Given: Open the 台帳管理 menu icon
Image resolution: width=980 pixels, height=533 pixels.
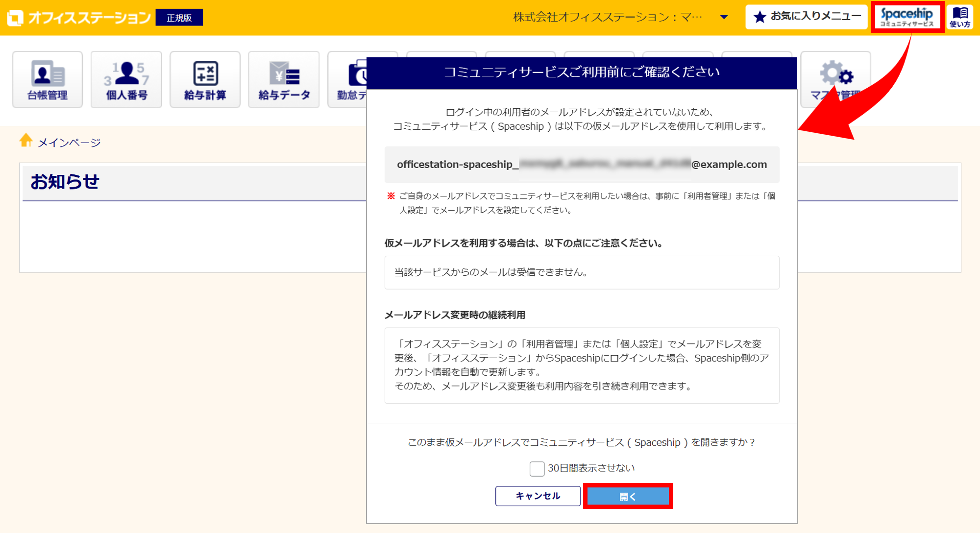Looking at the screenshot, I should (48, 79).
